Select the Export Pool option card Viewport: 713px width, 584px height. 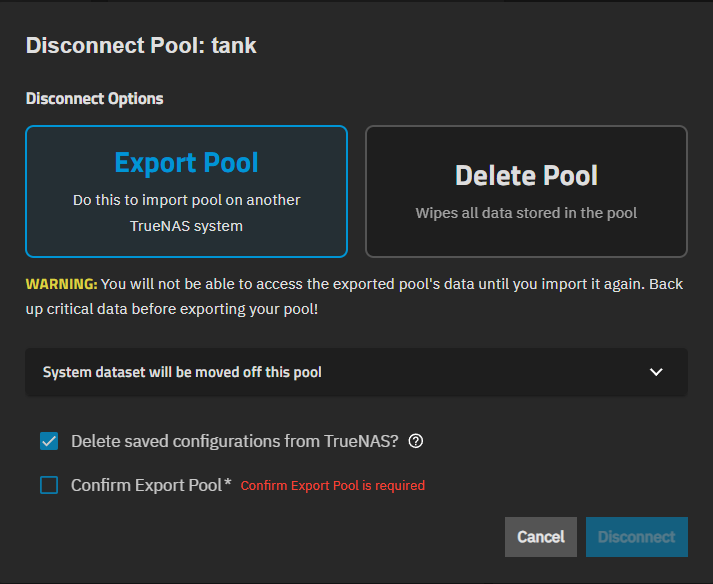pyautogui.click(x=186, y=191)
